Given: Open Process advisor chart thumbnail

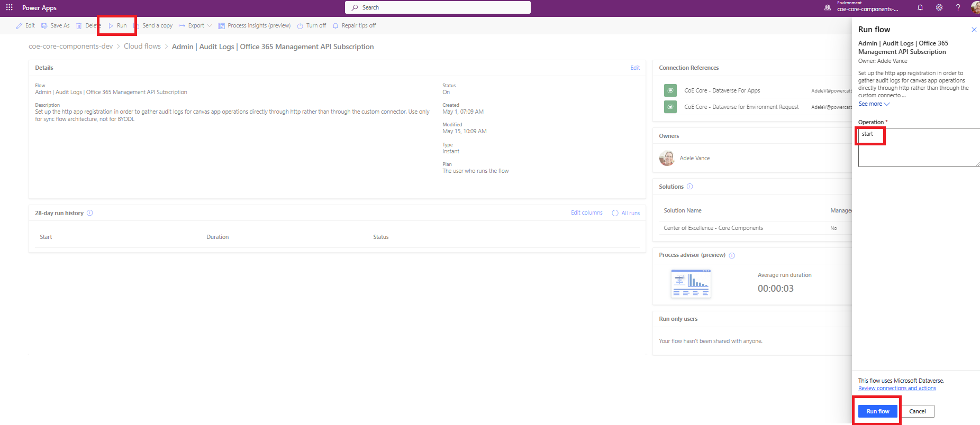Looking at the screenshot, I should click(691, 283).
